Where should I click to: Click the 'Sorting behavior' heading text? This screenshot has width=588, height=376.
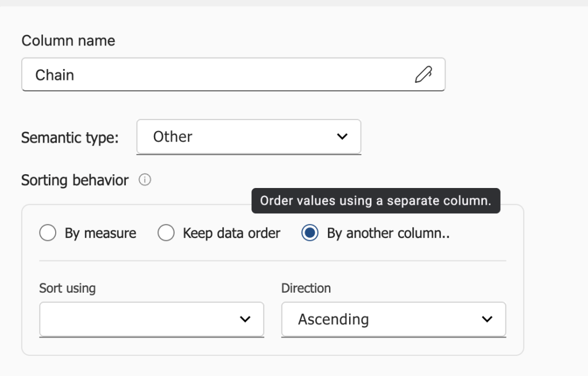click(x=75, y=181)
